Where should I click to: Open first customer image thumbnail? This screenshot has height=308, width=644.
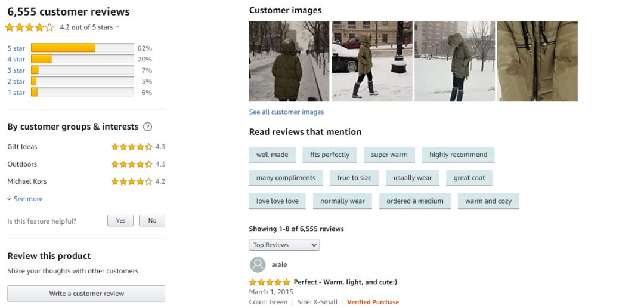[289, 61]
